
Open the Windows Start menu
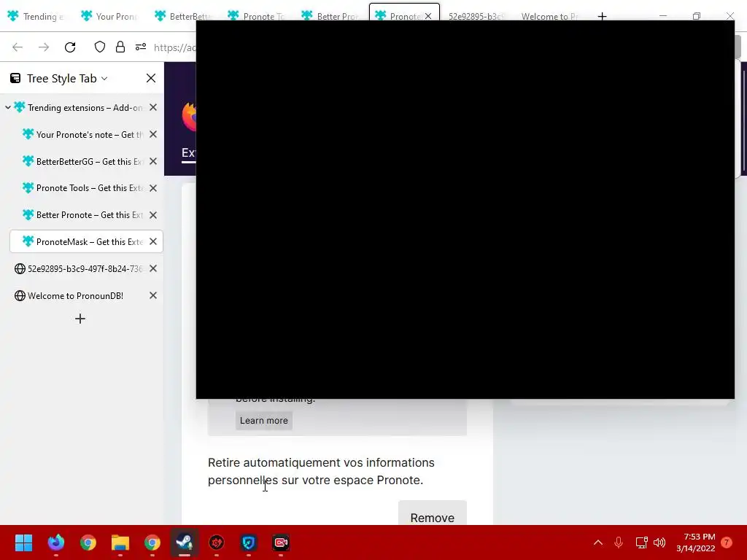click(23, 542)
